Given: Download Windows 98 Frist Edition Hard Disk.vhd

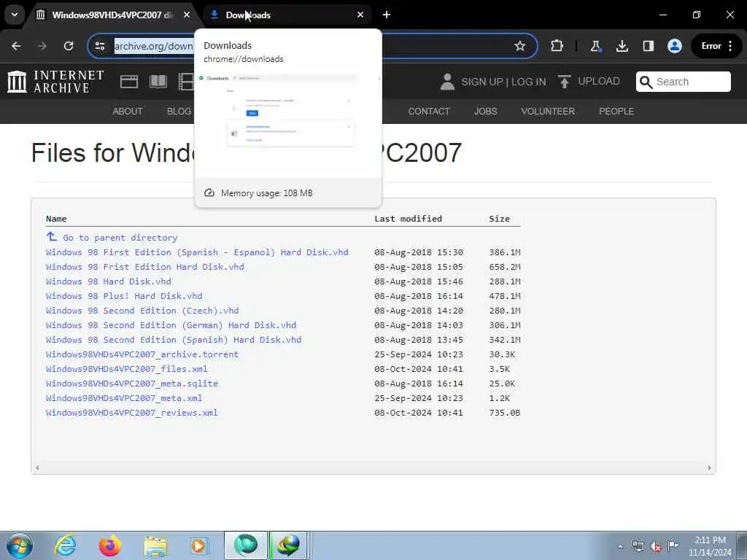Looking at the screenshot, I should (x=145, y=267).
